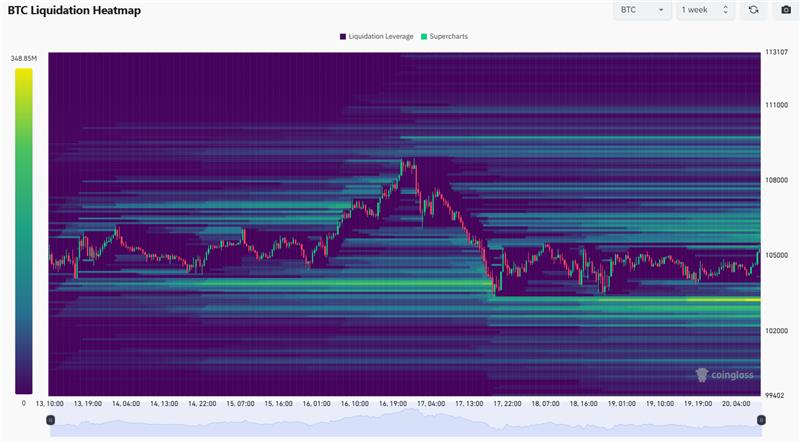Click the 17, 04:00 time axis label
The image size is (800, 443).
click(x=431, y=404)
